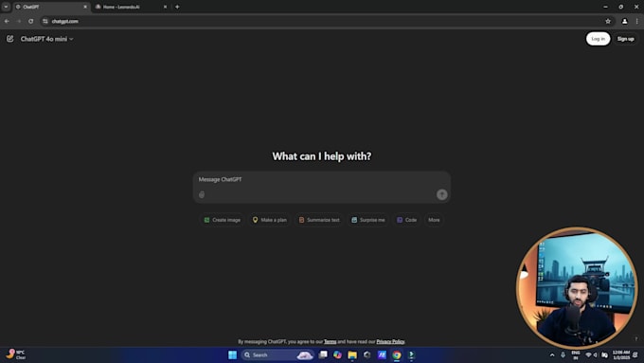Click the help question mark icon
This screenshot has height=363, width=644.
pos(636,338)
